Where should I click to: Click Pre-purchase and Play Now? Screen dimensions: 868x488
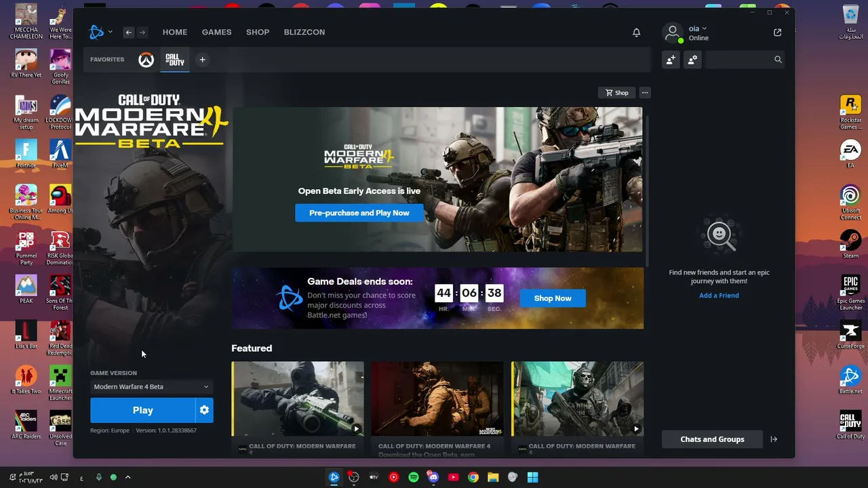tap(359, 213)
